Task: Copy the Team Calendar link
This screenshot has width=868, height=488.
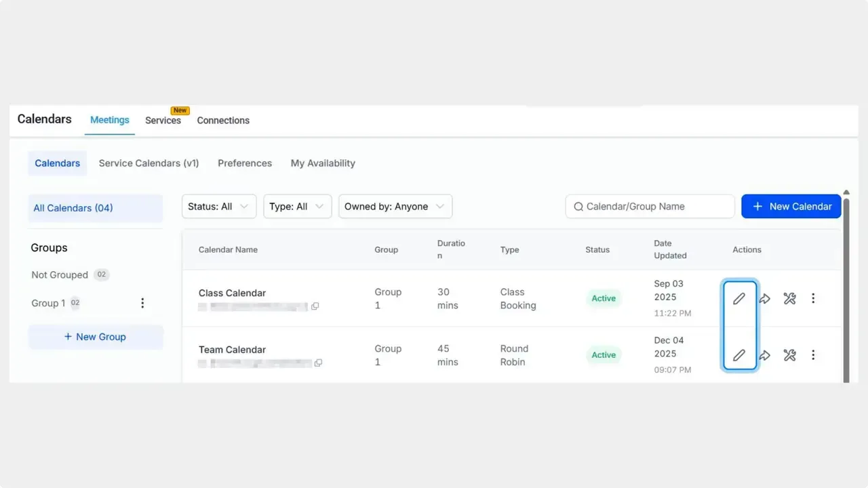Action: tap(318, 363)
